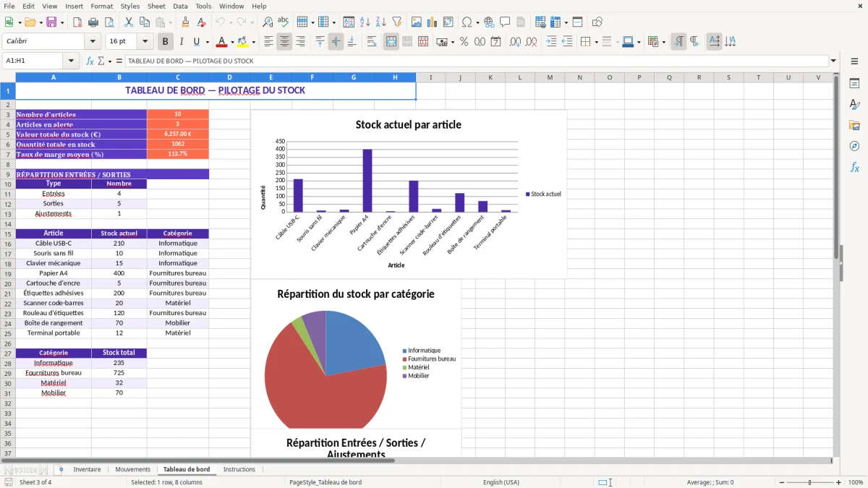Expand the Calibri font name dropdown

tap(92, 42)
